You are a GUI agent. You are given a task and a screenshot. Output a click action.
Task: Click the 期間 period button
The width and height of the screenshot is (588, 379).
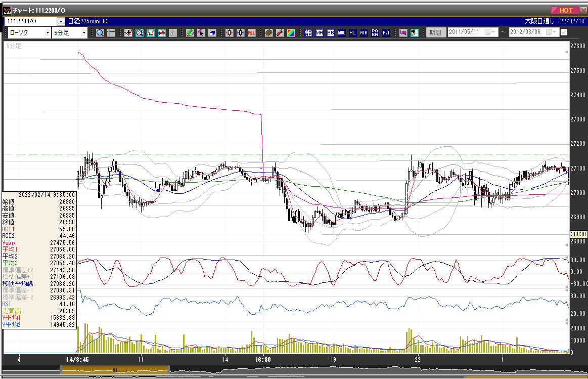point(435,33)
